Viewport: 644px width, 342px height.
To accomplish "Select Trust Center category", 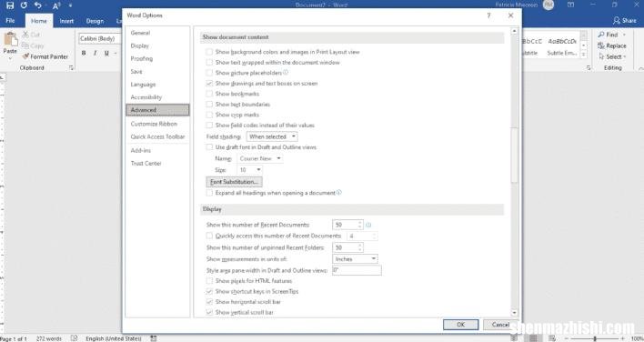I will point(157,163).
